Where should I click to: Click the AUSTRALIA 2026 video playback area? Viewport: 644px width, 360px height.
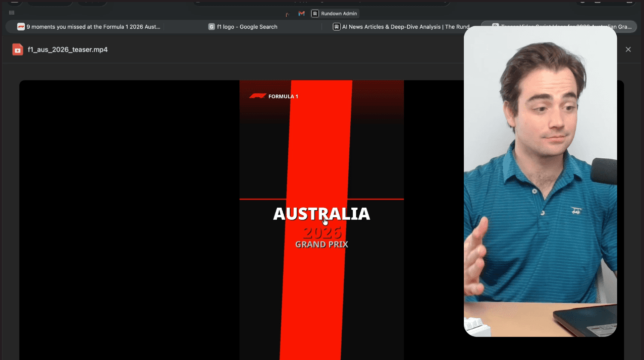(x=321, y=222)
